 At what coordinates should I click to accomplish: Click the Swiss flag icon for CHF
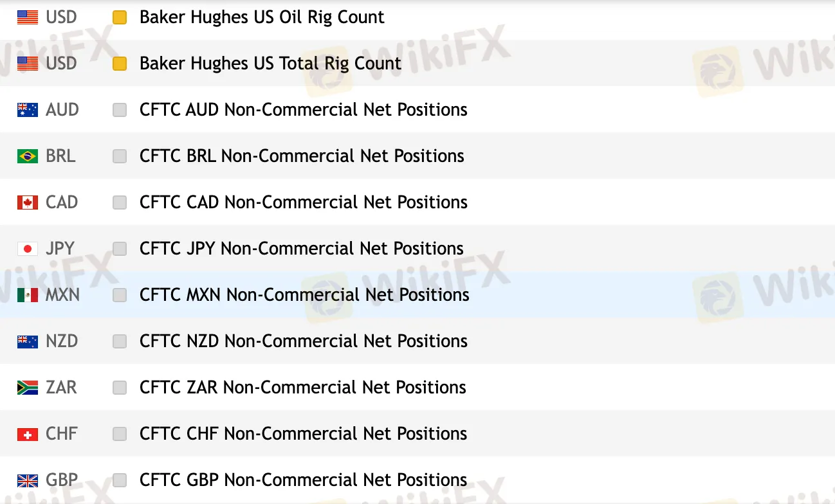pyautogui.click(x=28, y=434)
